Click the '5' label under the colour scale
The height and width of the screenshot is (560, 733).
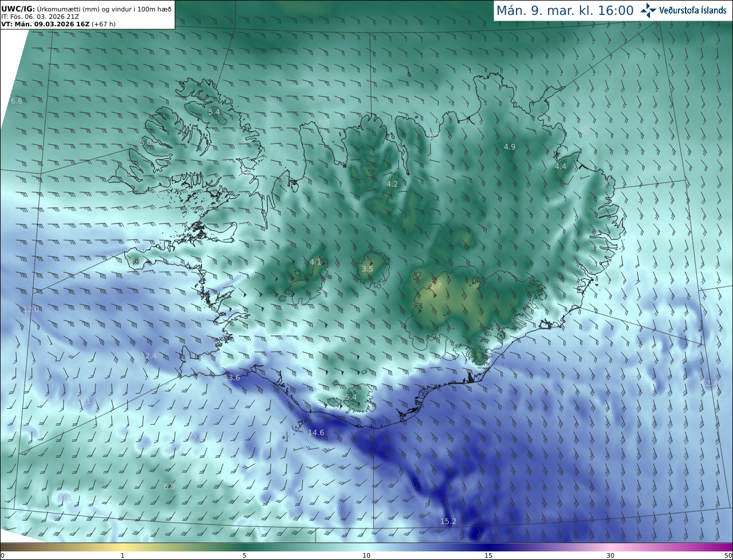click(x=245, y=555)
